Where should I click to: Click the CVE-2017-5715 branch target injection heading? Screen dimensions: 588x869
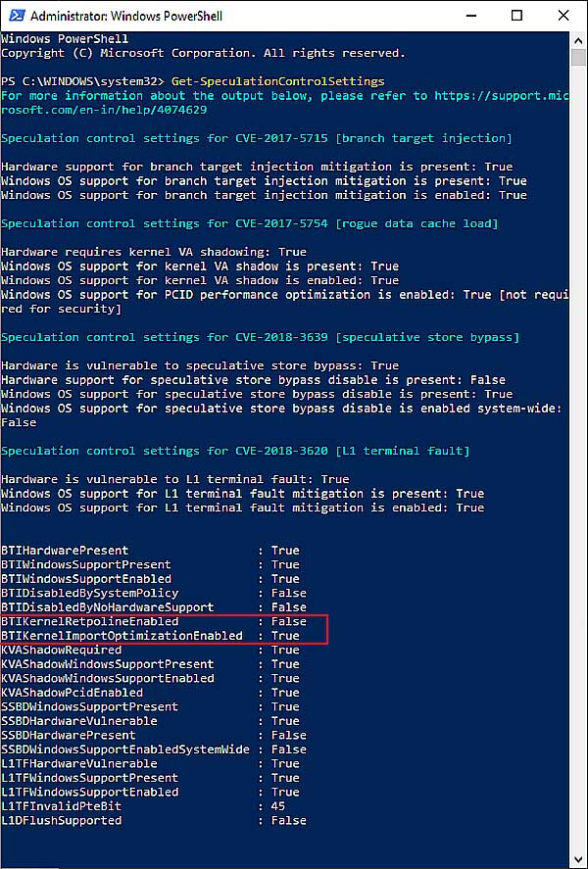tap(257, 138)
